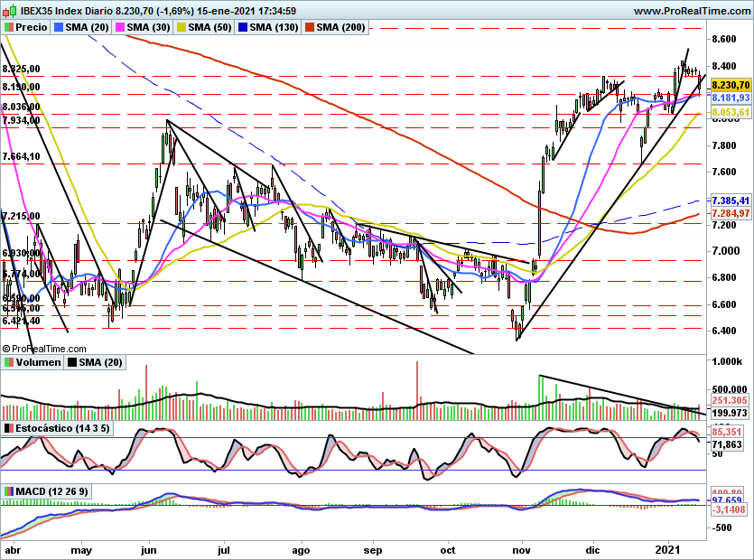Click the stochastic value tag 71,863
754x560 pixels.
727,444
